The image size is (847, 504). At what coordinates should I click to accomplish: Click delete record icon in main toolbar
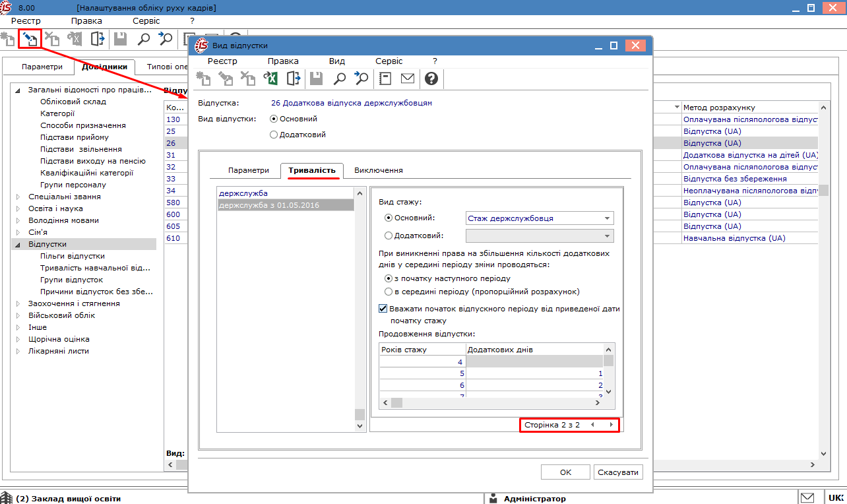pyautogui.click(x=51, y=38)
